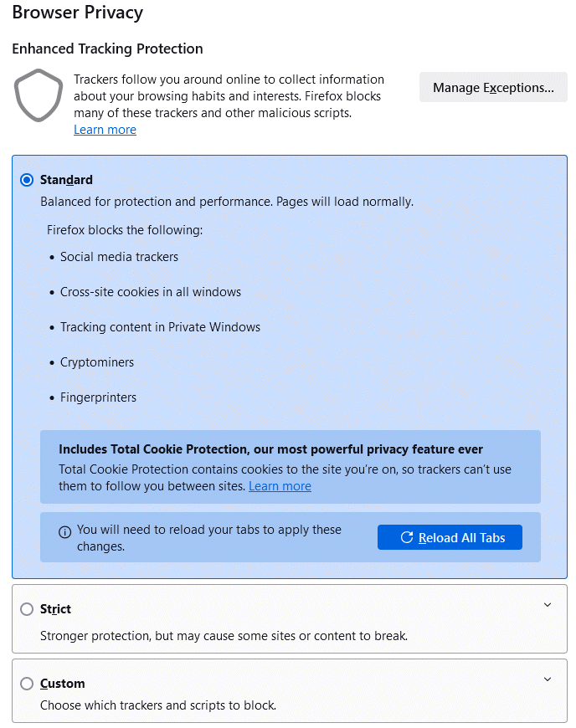
Task: Click the Includes Total Cookie Protection heading
Action: (270, 449)
